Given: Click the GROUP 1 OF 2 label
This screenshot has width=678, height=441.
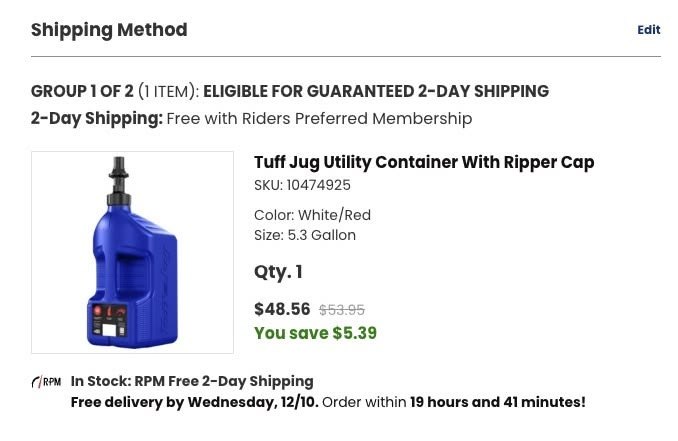Looking at the screenshot, I should tap(82, 91).
